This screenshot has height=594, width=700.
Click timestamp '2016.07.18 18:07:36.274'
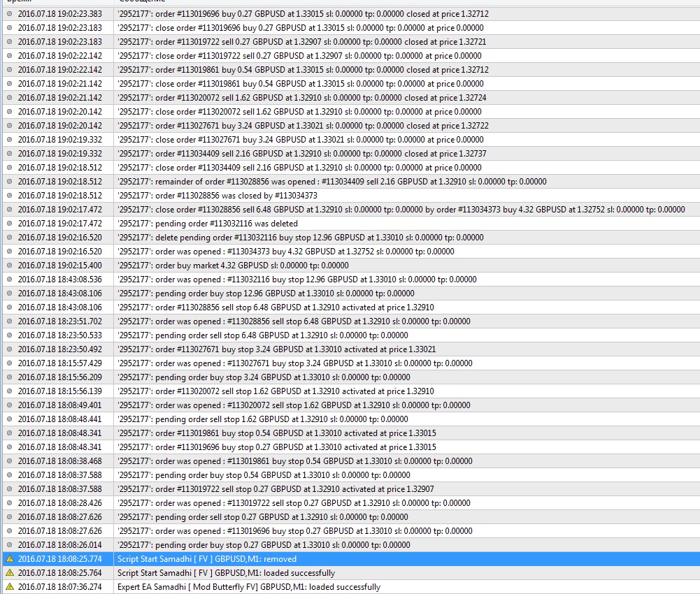click(x=60, y=587)
